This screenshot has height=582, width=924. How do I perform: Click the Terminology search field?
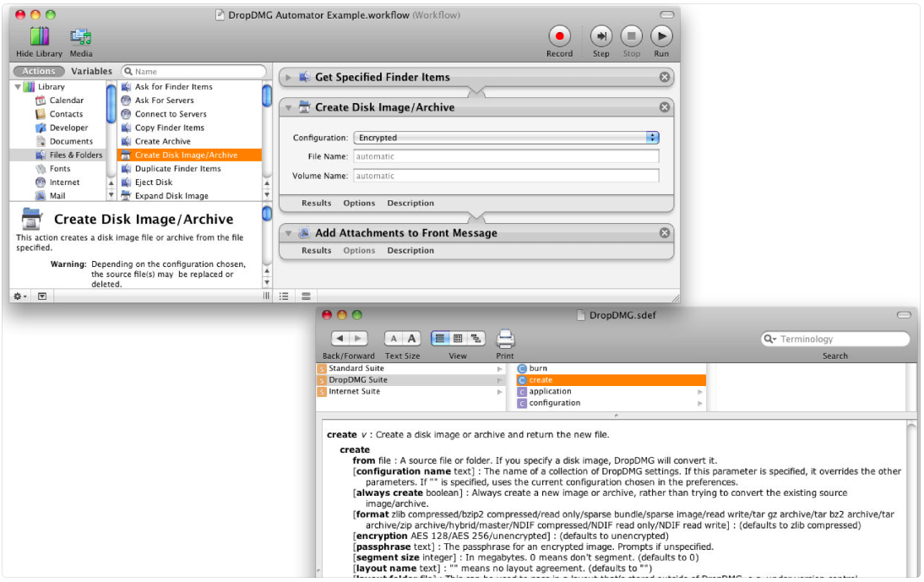point(835,339)
